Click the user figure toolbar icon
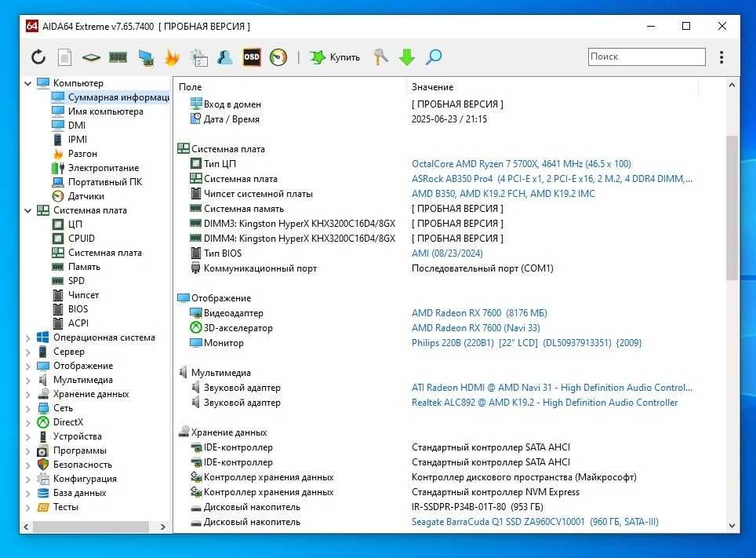The image size is (756, 558). 224,57
